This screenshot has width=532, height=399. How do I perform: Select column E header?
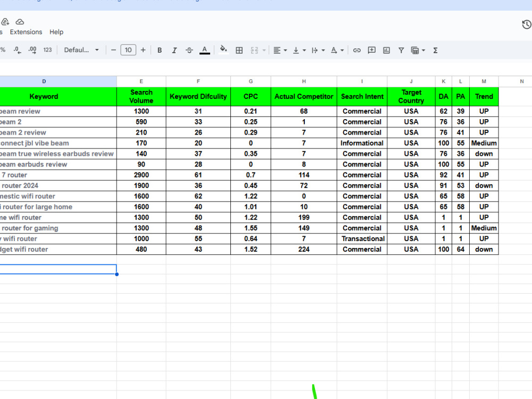pyautogui.click(x=141, y=81)
